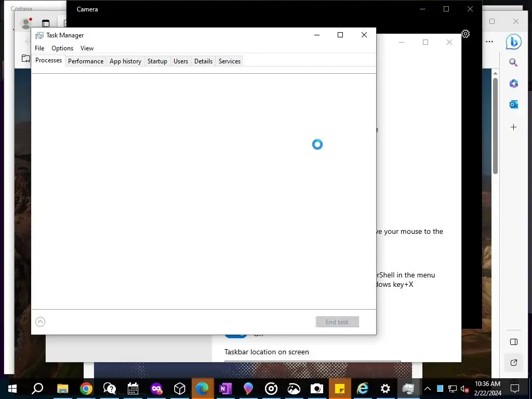Screen dimensions: 532x399
Task: Collapse Task Manager with Fewer details arrow
Action: point(40,322)
